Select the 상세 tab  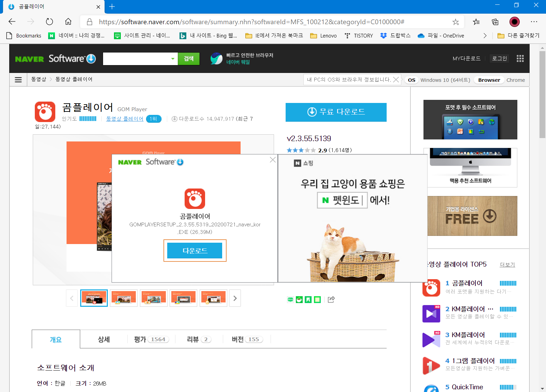104,340
